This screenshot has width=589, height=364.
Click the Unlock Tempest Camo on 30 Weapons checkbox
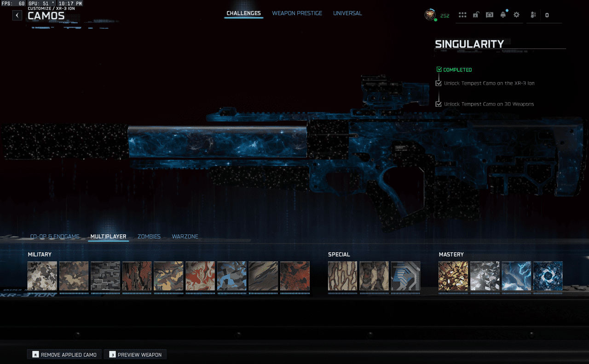tap(439, 104)
